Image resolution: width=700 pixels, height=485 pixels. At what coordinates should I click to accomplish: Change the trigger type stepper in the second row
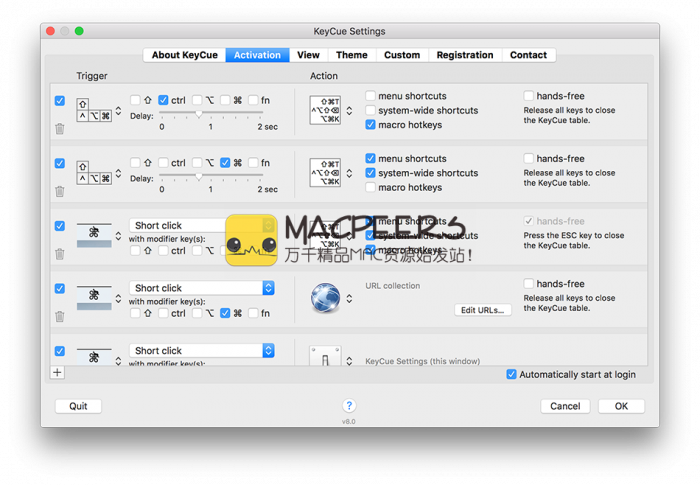pos(118,173)
